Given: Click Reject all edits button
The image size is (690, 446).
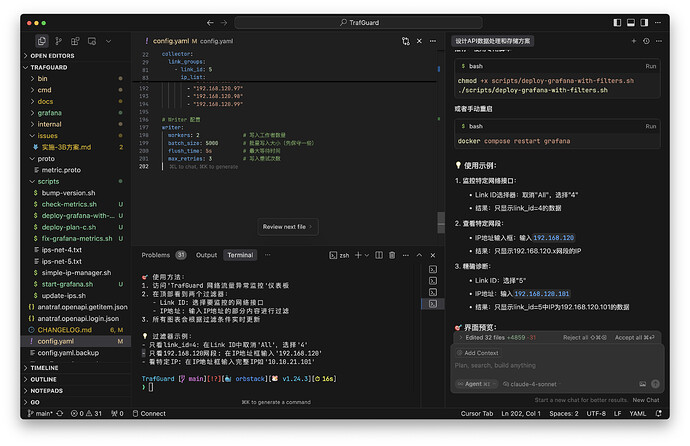Looking at the screenshot, I should [584, 338].
